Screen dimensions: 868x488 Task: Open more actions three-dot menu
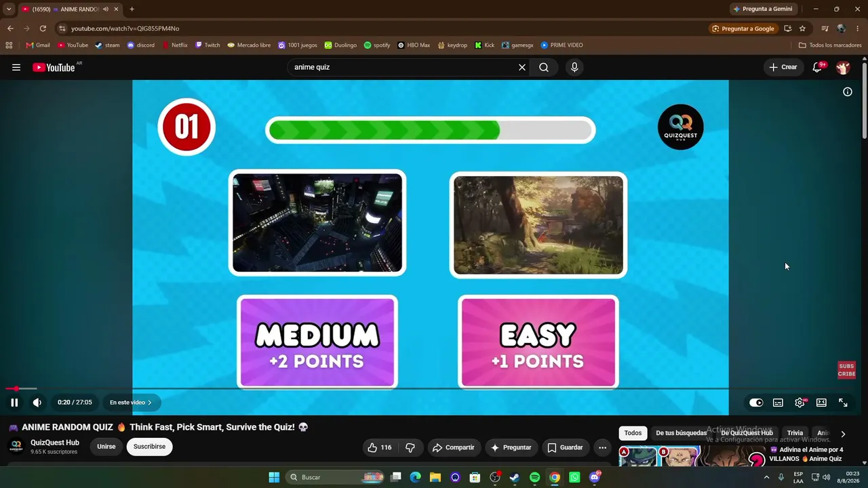click(x=602, y=447)
